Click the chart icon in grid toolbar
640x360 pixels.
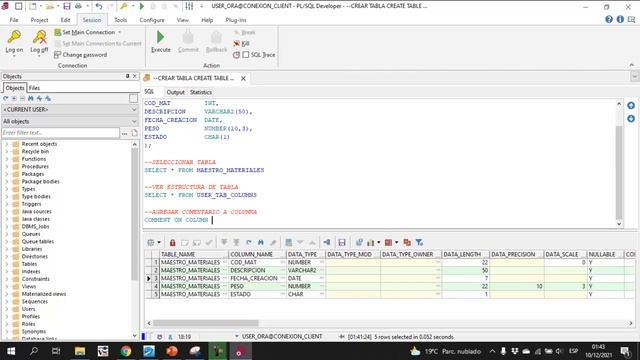click(x=370, y=242)
